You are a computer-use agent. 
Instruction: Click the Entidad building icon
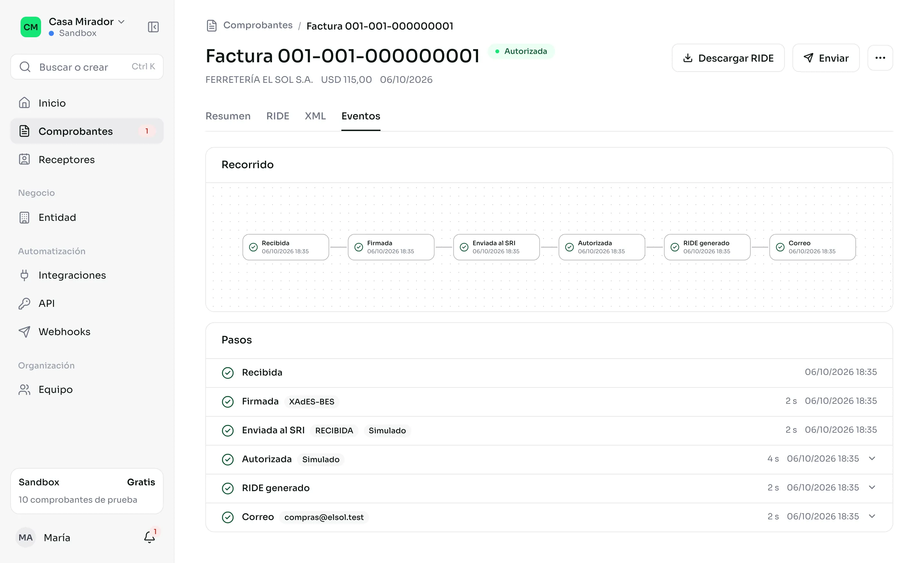tap(24, 218)
